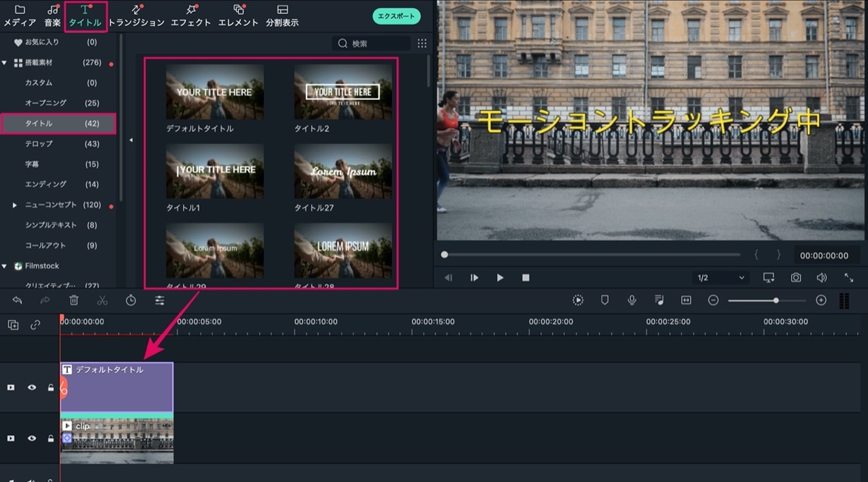Open the audio mixer note icon
This screenshot has width=868, height=482.
[659, 300]
